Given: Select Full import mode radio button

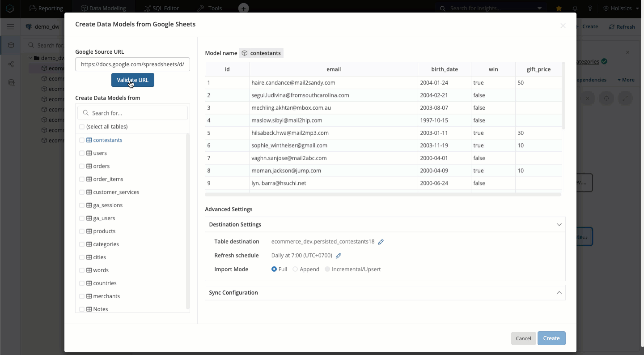Looking at the screenshot, I should [274, 269].
